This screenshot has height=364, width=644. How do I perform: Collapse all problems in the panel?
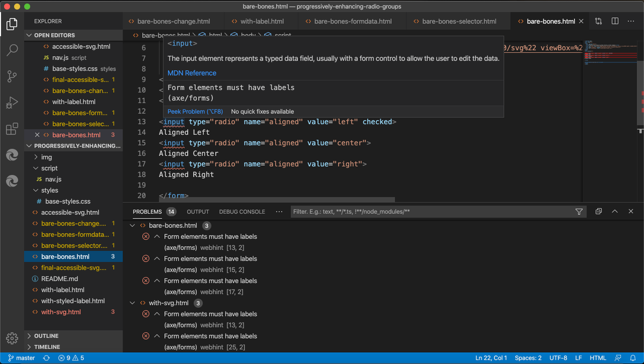tap(598, 212)
